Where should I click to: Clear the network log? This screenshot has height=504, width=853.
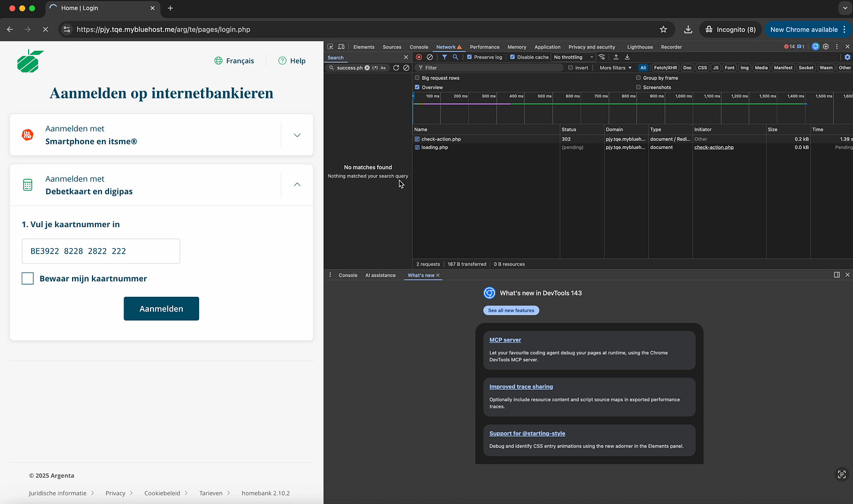click(x=429, y=57)
